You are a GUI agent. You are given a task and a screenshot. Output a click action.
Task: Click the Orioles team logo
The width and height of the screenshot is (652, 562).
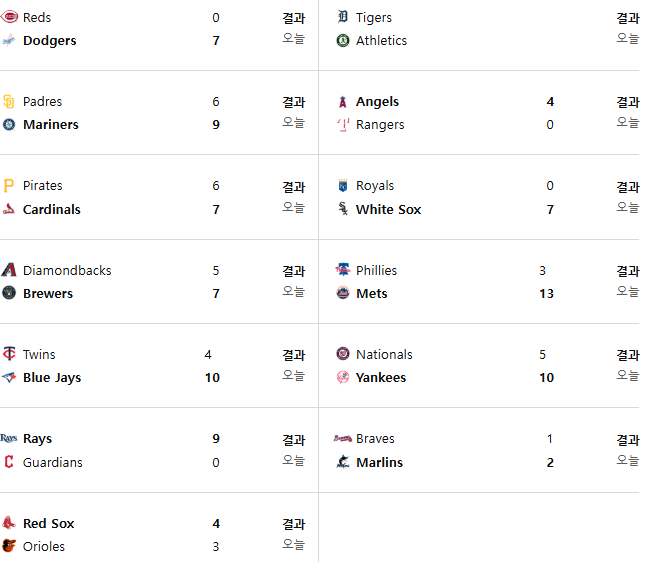(x=9, y=546)
